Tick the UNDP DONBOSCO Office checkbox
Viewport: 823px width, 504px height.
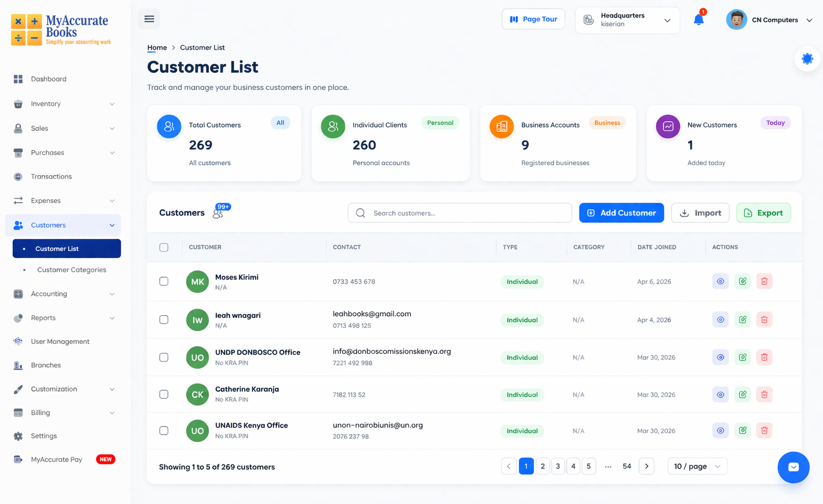164,357
